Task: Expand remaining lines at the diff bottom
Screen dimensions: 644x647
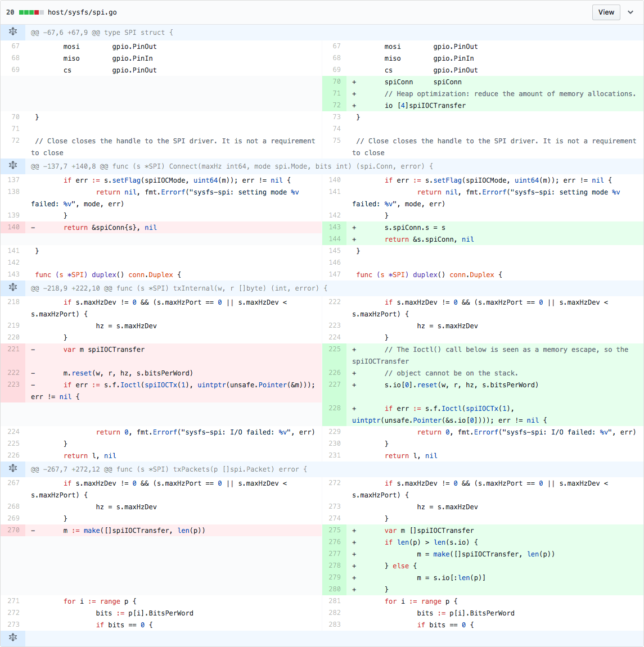Action: coord(13,637)
